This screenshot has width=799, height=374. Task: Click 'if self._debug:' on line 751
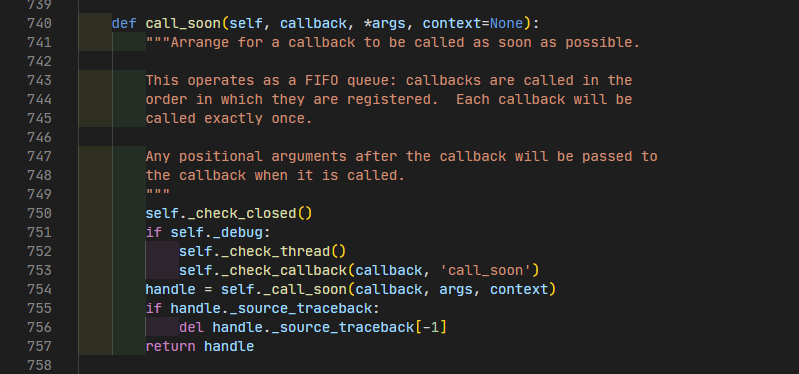click(x=208, y=232)
